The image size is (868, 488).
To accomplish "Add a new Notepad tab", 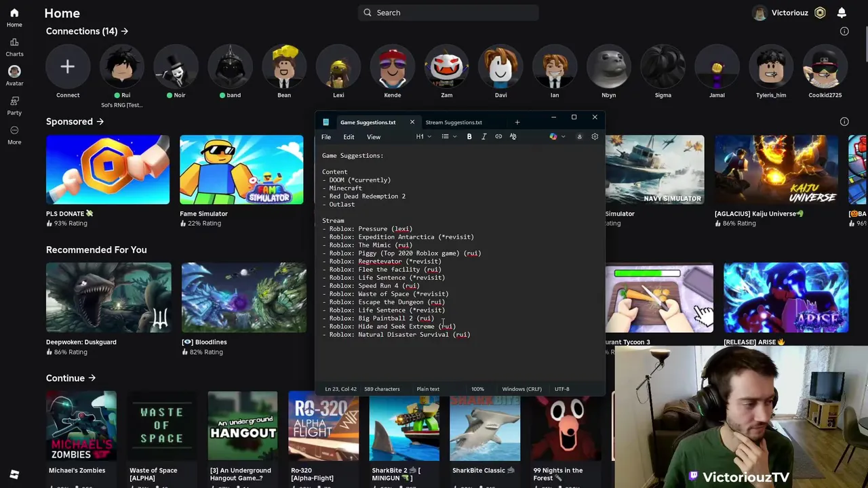I will pos(517,123).
